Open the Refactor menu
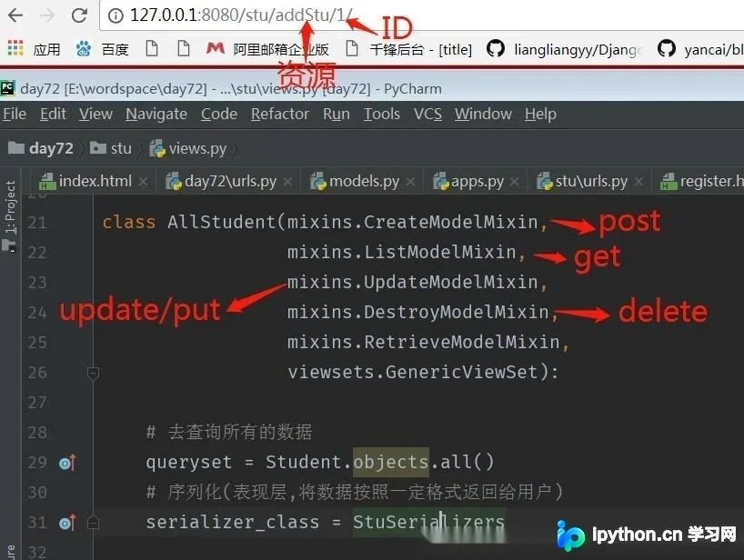 [279, 114]
